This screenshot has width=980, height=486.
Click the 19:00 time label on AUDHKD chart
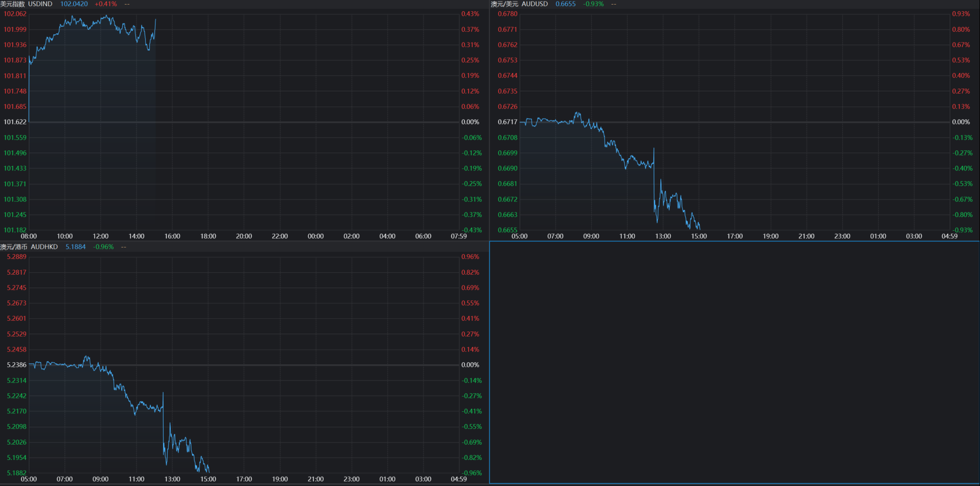coord(280,479)
